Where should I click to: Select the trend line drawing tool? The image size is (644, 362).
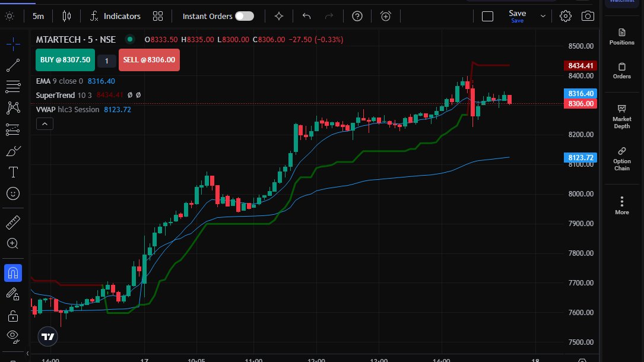tap(13, 65)
